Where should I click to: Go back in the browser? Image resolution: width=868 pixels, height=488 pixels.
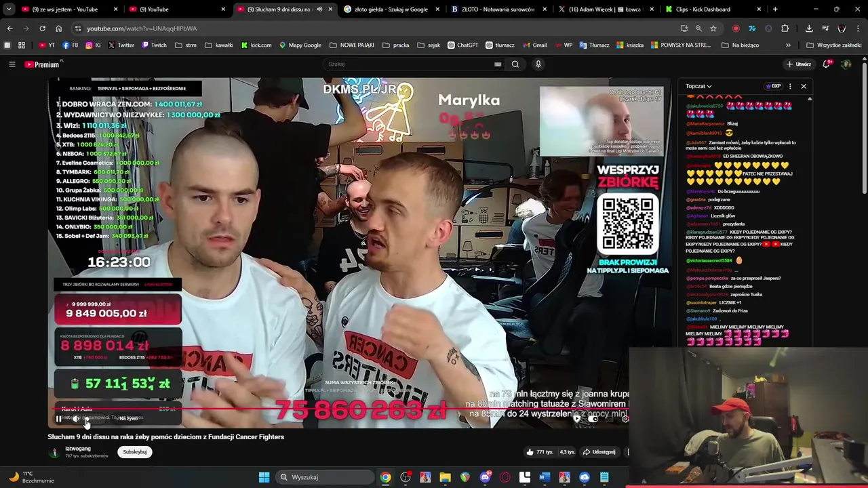tap(9, 28)
